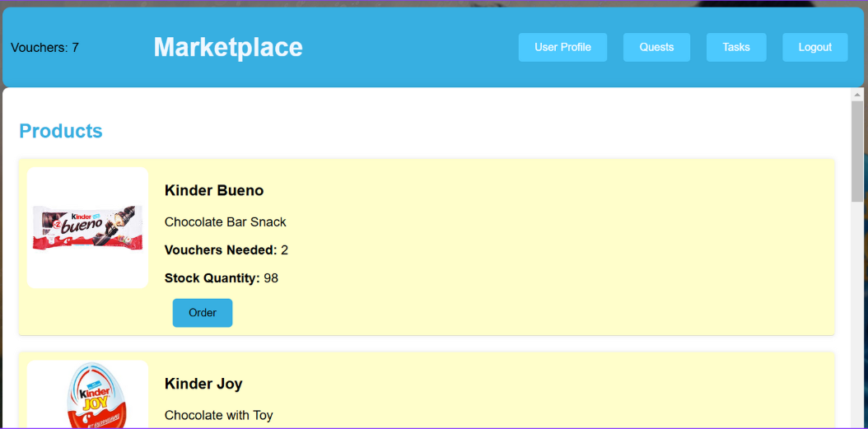Click the Vouchers Needed: 2 line
The width and height of the screenshot is (868, 429).
tap(226, 250)
